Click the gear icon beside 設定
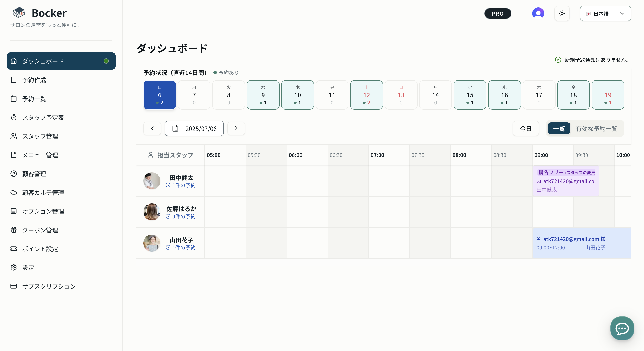The width and height of the screenshot is (644, 351). coord(14,267)
